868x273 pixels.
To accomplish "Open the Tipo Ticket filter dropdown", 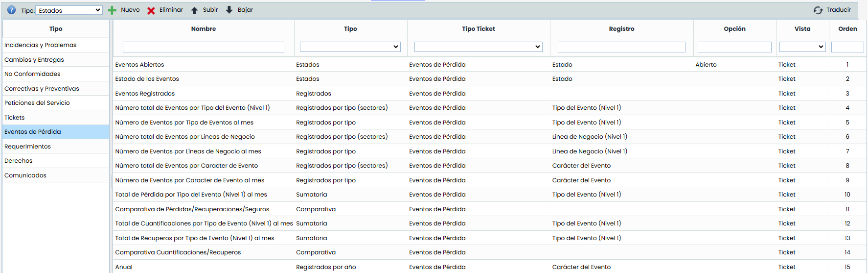I will [x=478, y=47].
